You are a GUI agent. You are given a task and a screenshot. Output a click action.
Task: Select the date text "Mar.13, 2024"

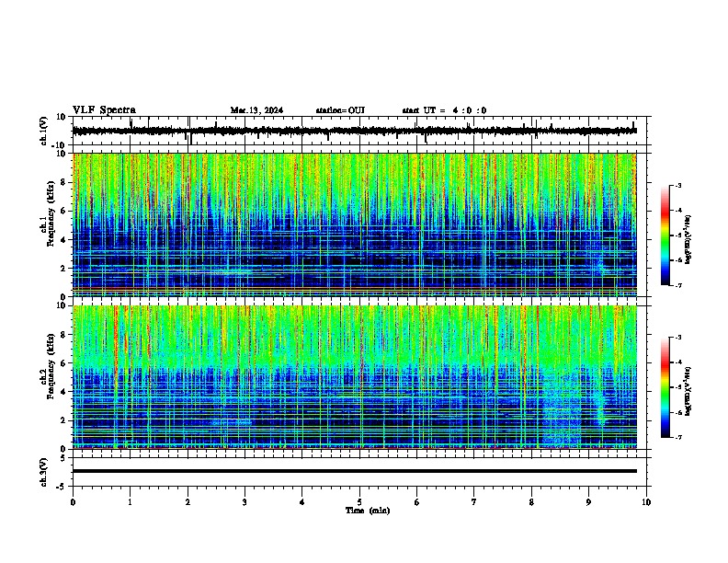(x=256, y=110)
